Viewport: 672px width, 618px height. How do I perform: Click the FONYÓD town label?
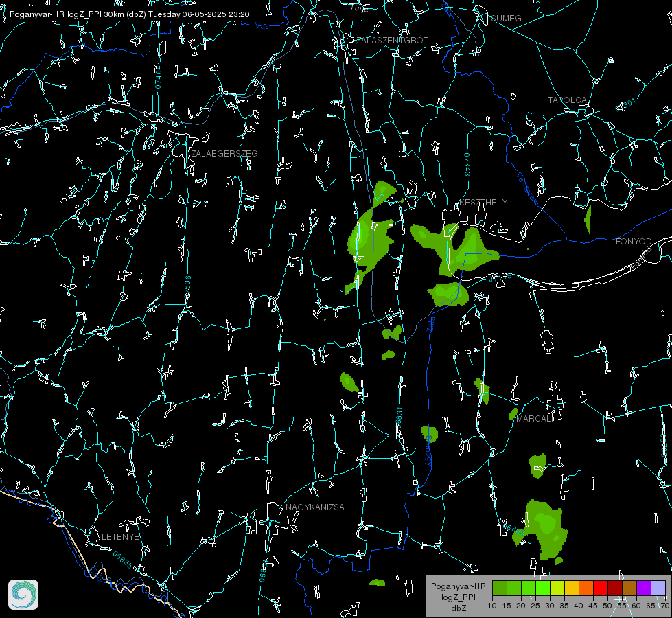tap(634, 242)
